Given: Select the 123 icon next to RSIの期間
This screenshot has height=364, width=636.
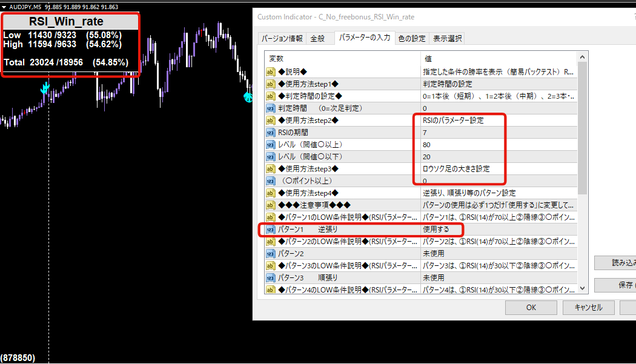Looking at the screenshot, I should pyautogui.click(x=270, y=132).
